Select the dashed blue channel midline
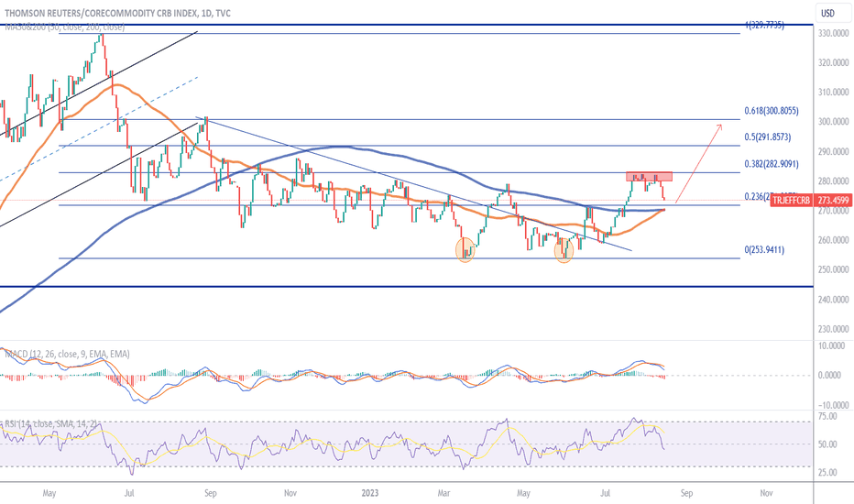854x504 pixels. (x=98, y=128)
